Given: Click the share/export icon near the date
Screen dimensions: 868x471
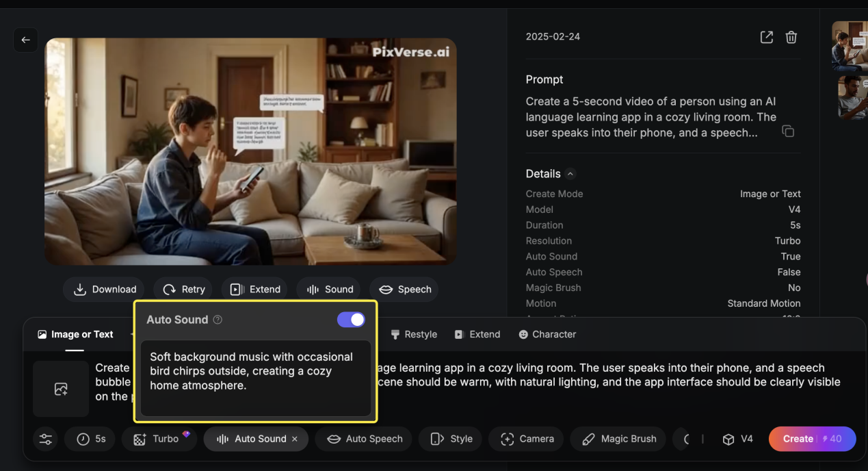Looking at the screenshot, I should point(766,37).
